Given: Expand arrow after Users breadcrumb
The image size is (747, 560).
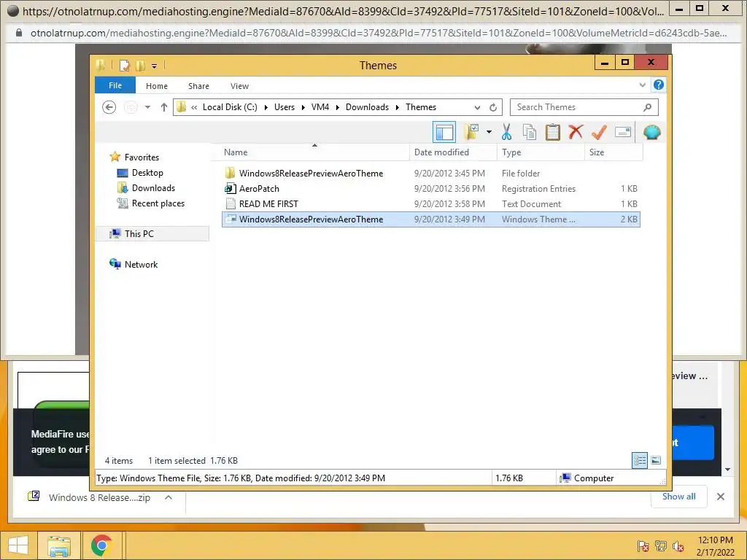Looking at the screenshot, I should click(303, 107).
